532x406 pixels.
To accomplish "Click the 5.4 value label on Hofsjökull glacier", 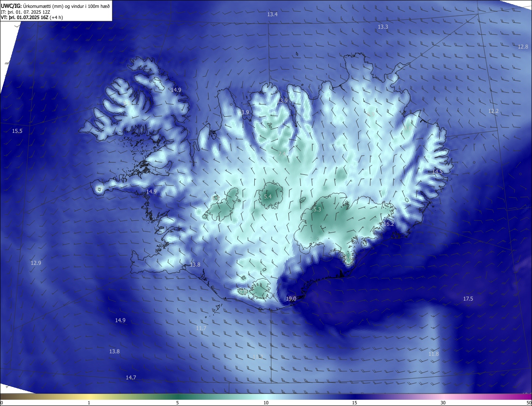I will pos(268,196).
